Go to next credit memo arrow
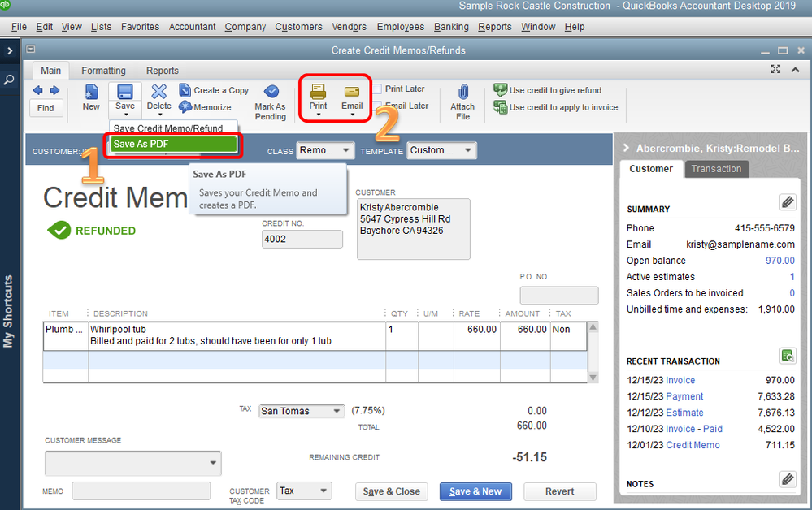The image size is (812, 510). (x=55, y=90)
